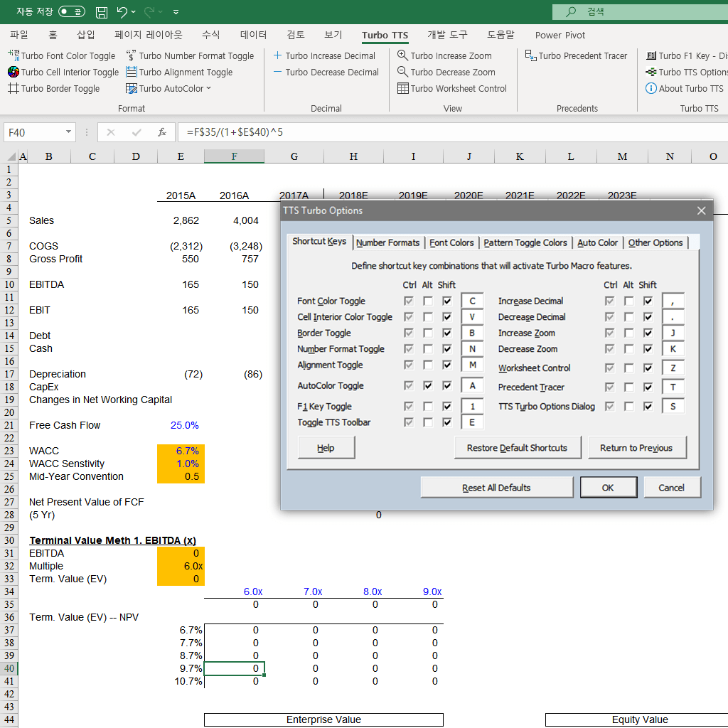This screenshot has height=728, width=728.
Task: Click the Redo arrow icon
Action: [149, 11]
